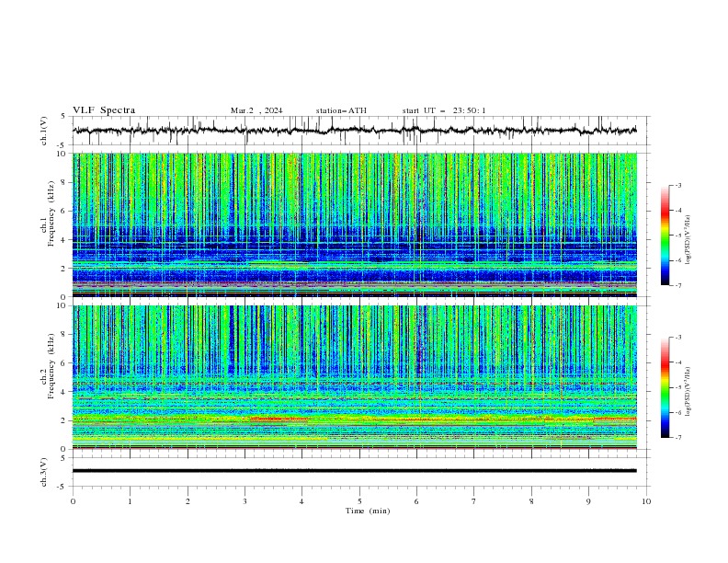
Task: Click the "station=ATH" label
Action: tap(341, 110)
